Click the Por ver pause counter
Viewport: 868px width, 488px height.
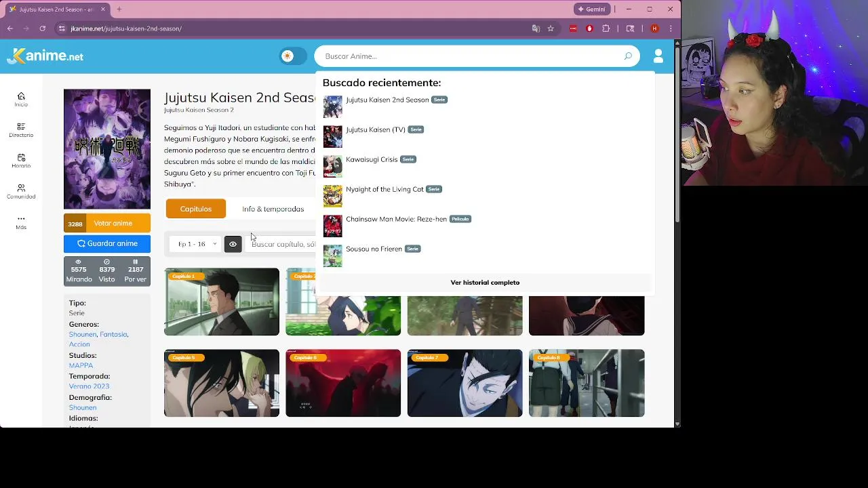tap(135, 270)
